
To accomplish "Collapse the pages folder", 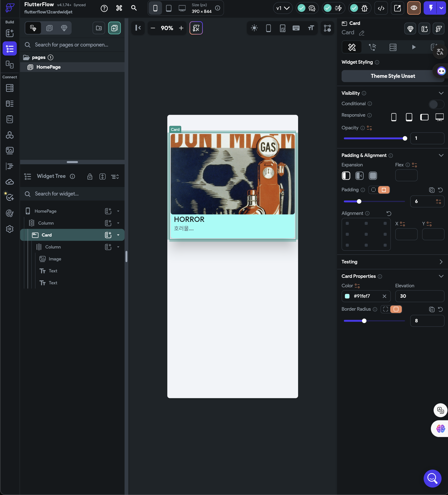I will click(26, 58).
